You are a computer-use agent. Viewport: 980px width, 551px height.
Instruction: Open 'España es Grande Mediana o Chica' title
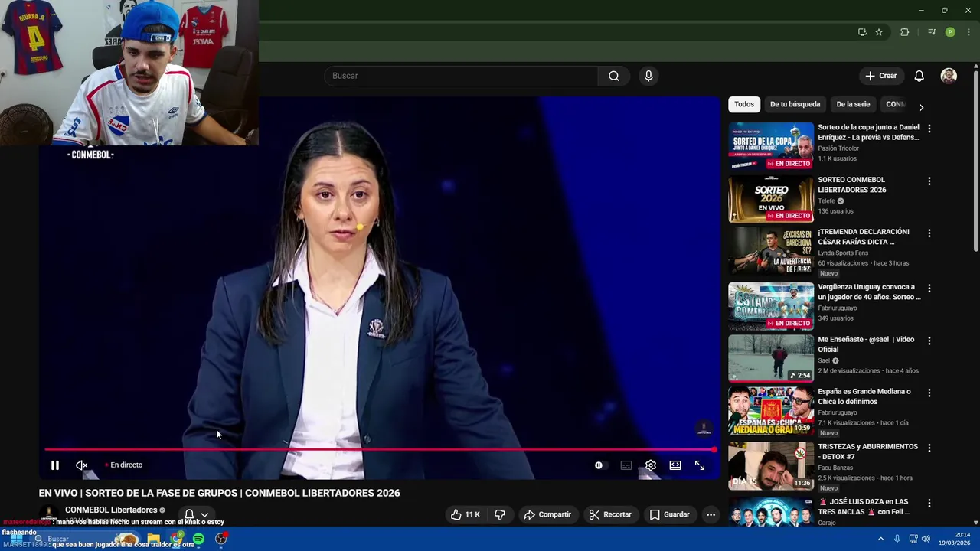point(864,396)
